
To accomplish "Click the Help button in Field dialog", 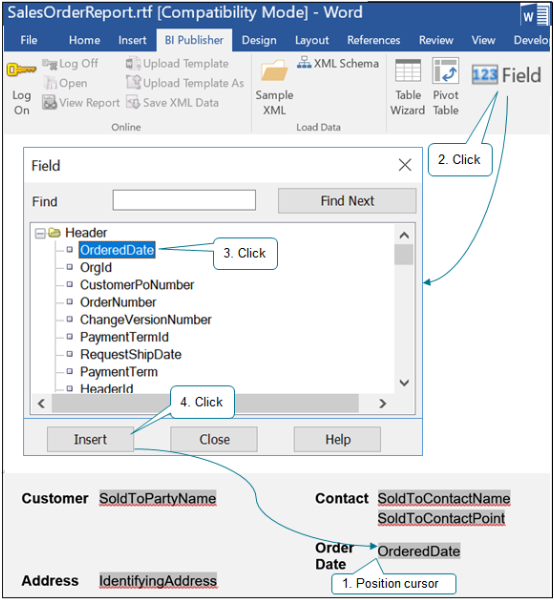I will (337, 439).
